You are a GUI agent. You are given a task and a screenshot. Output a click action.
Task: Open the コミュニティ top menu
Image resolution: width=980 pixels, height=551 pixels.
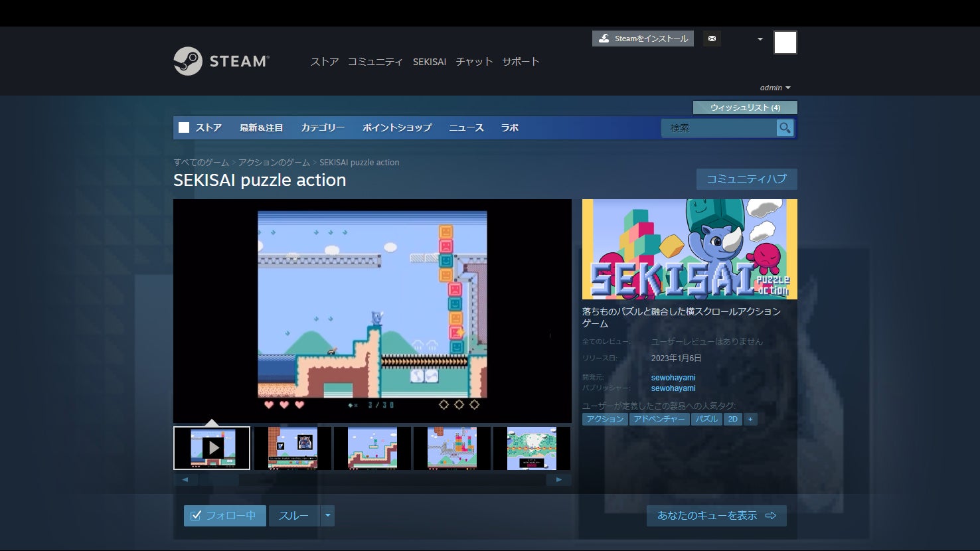(x=375, y=62)
